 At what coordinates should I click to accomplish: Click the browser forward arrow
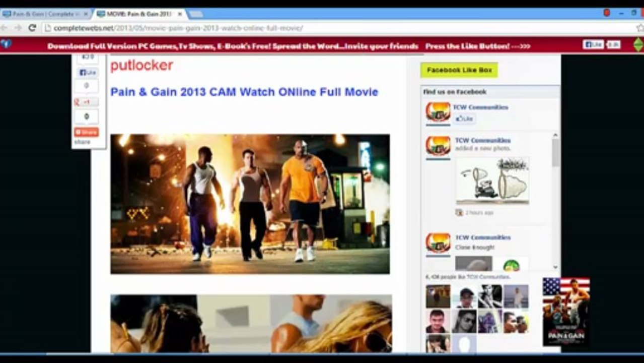click(x=18, y=28)
